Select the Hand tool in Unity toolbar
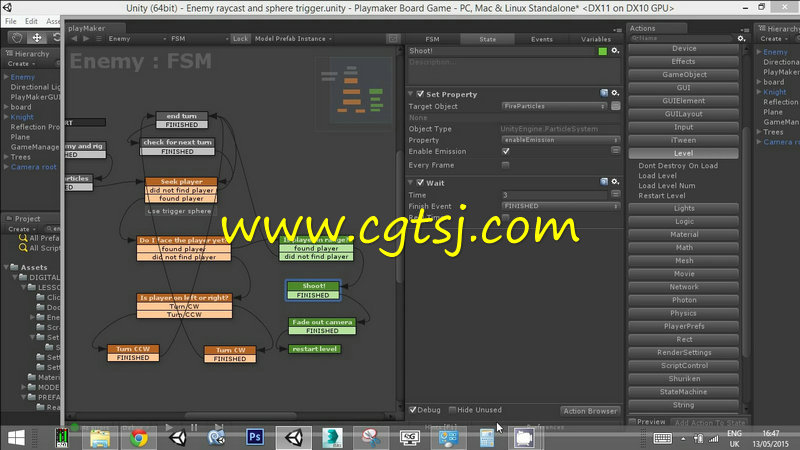This screenshot has width=800, height=450. [17, 38]
